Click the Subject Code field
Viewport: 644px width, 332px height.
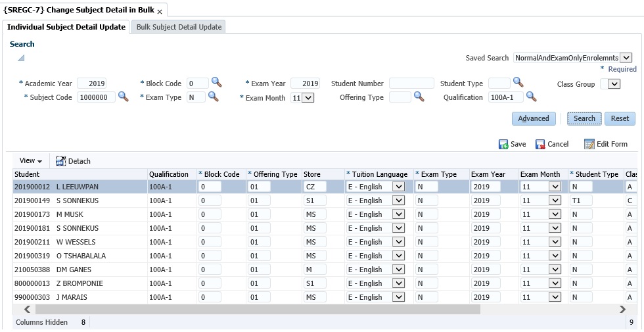96,97
